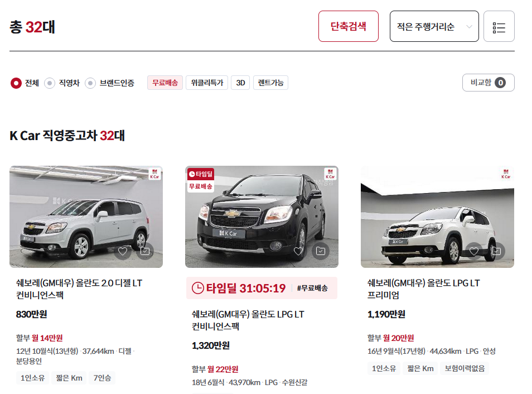Image resolution: width=532 pixels, height=394 pixels.
Task: Add the white Orlando to comparison
Action: [x=496, y=252]
